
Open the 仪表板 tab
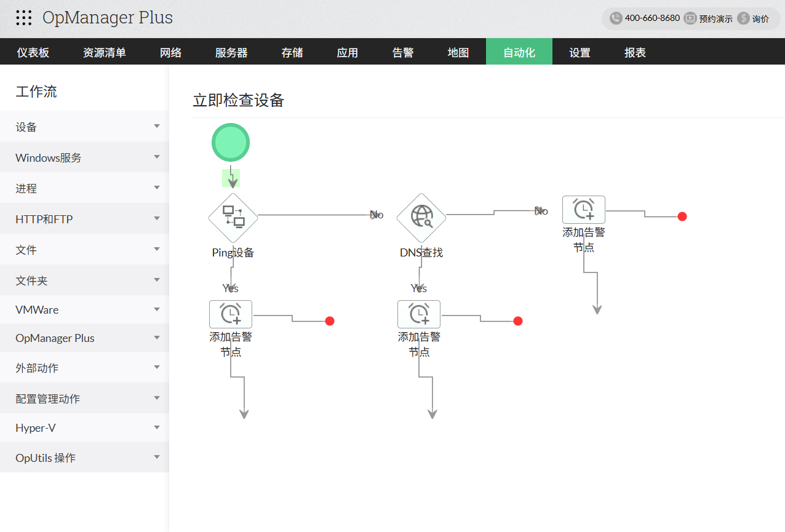click(x=33, y=52)
